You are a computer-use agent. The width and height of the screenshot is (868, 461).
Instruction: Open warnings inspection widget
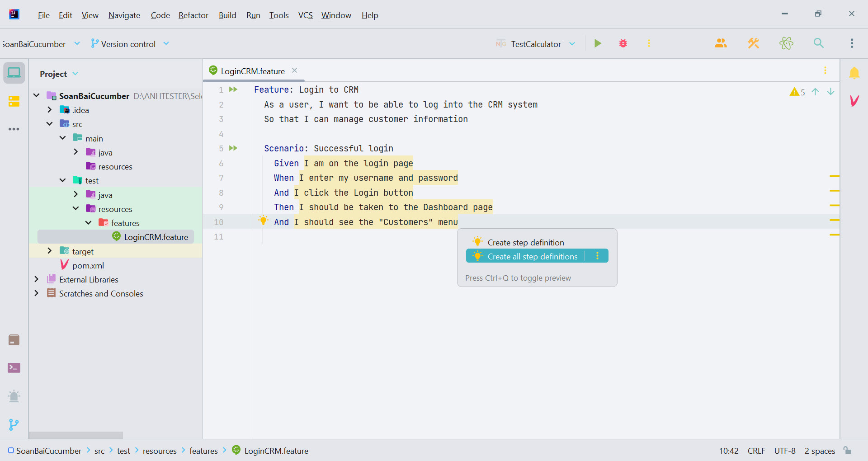797,92
